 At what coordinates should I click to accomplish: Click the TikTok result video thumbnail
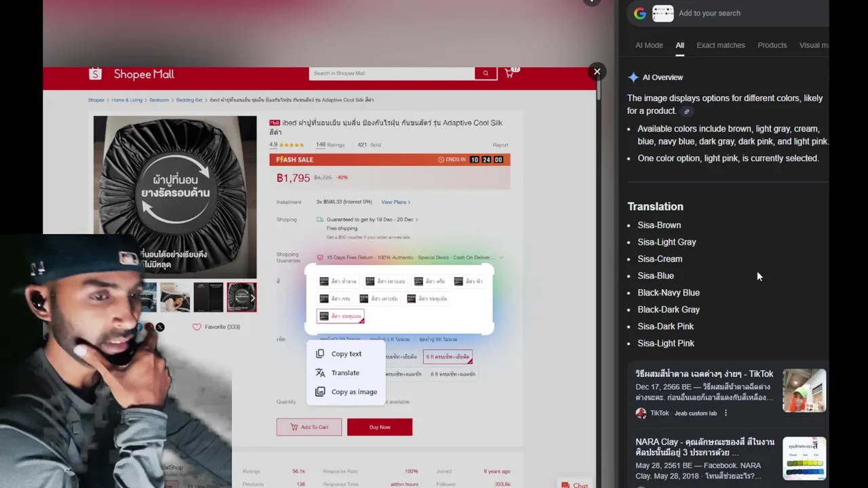[804, 390]
